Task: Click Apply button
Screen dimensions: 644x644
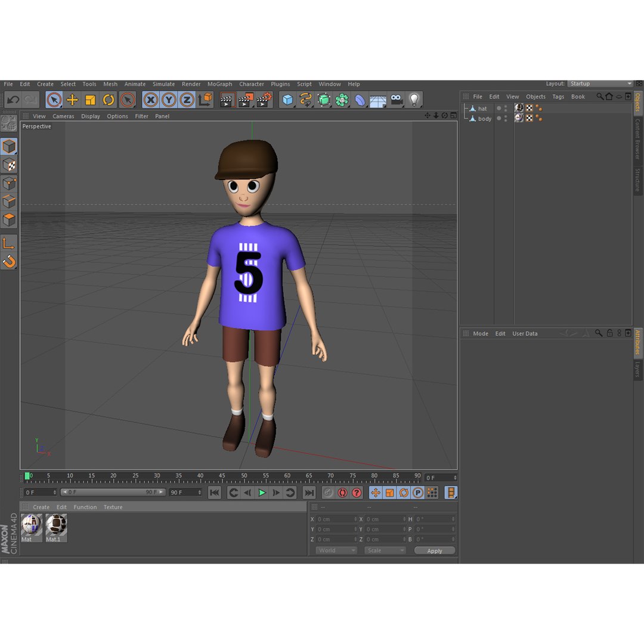Action: tap(435, 551)
